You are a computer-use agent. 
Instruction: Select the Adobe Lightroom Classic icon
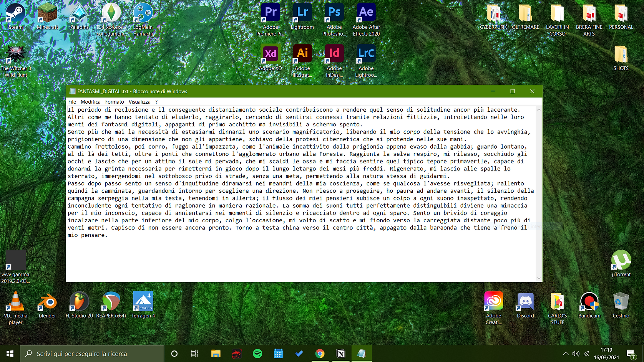click(x=366, y=61)
